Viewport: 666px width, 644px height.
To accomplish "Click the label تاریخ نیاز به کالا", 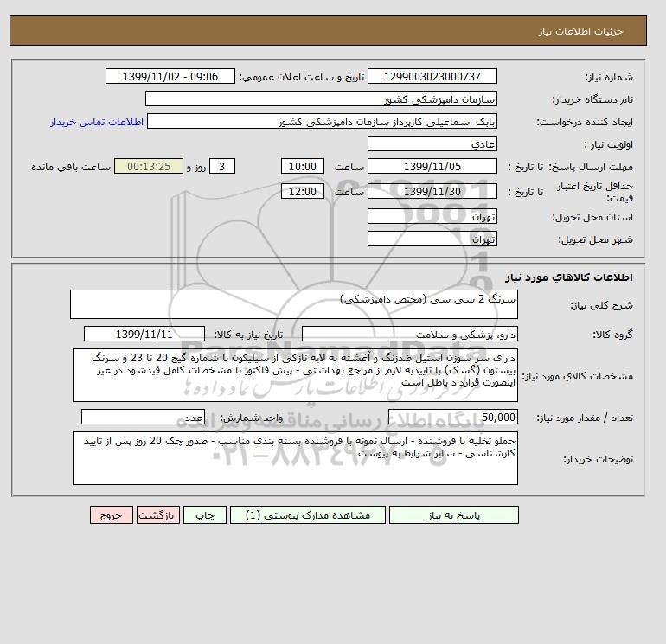I will (x=248, y=335).
